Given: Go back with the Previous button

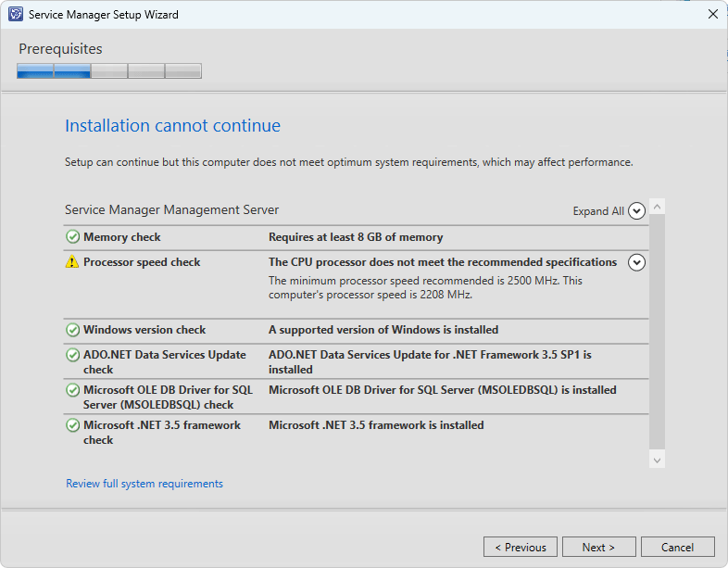Looking at the screenshot, I should coord(521,547).
